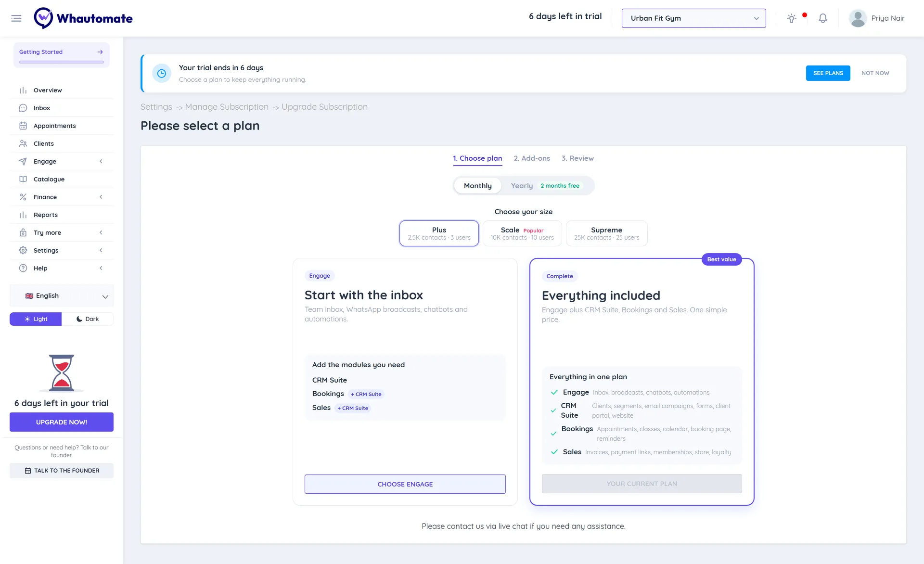924x564 pixels.
Task: Click the Getting Started progress bar
Action: tap(62, 62)
